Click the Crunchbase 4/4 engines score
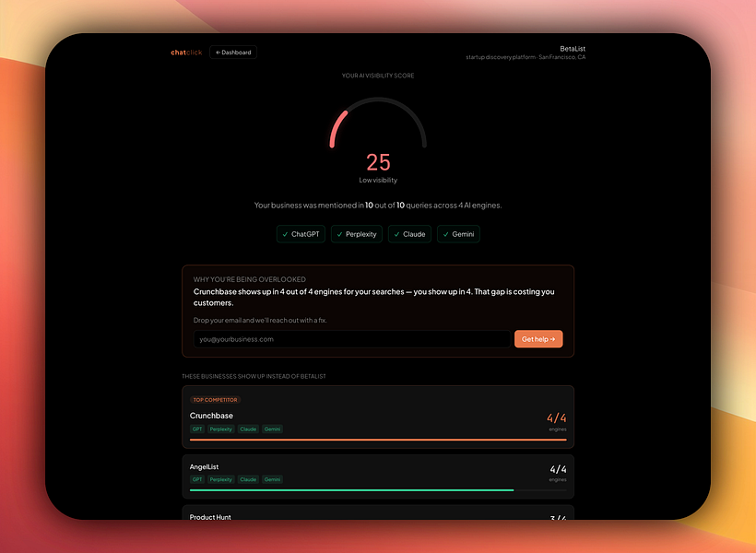 click(557, 421)
